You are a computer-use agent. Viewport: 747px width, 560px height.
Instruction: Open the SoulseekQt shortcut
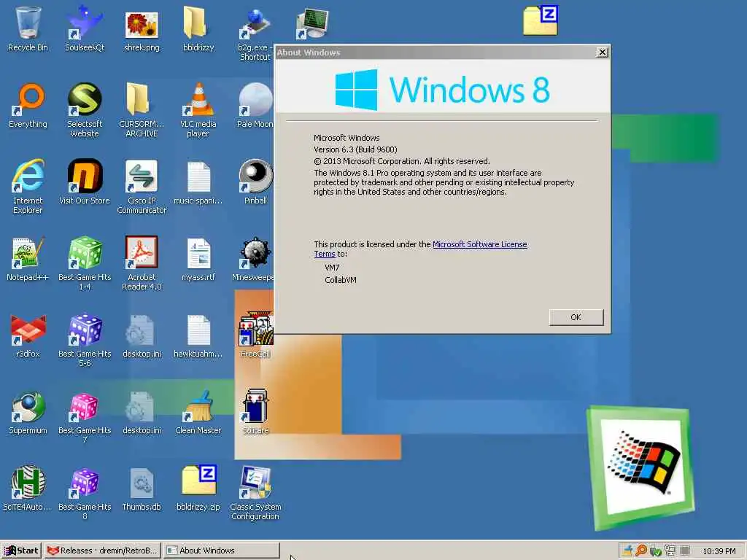(x=85, y=28)
